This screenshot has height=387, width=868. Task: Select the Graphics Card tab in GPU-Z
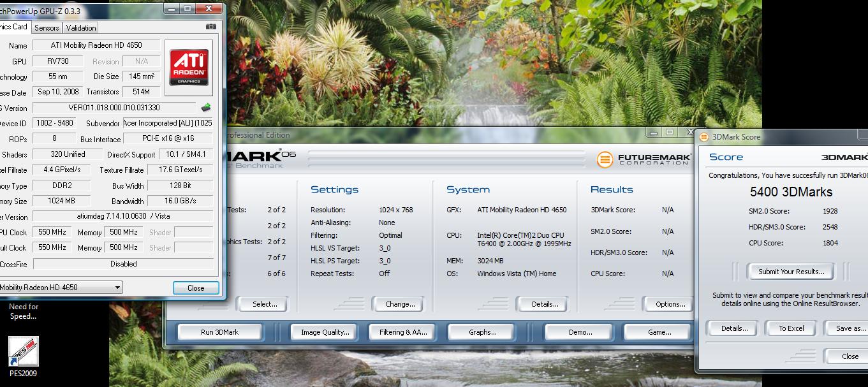click(x=14, y=27)
